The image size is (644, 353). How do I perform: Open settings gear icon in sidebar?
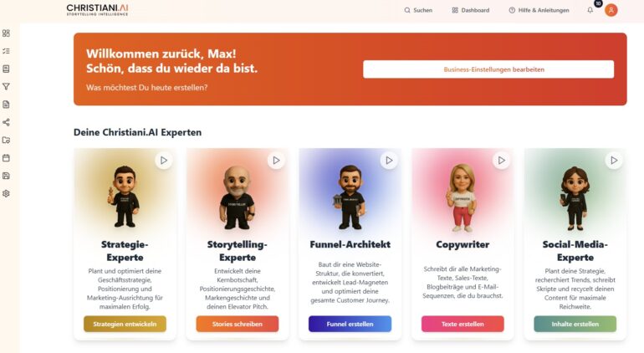coord(6,193)
